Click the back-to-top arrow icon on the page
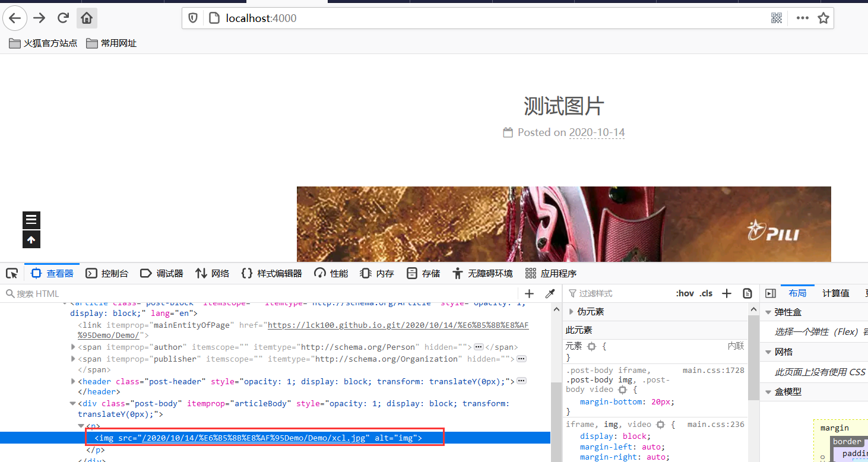 pos(31,239)
